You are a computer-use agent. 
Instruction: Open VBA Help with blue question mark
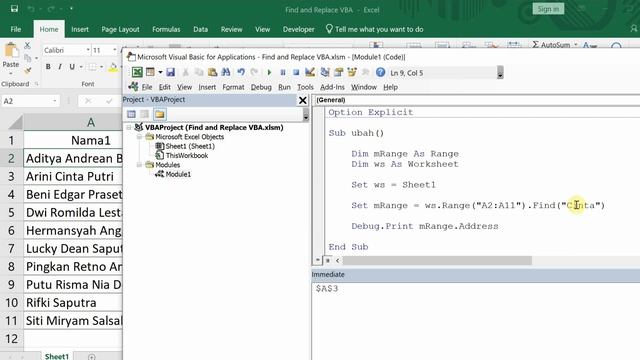click(x=380, y=72)
